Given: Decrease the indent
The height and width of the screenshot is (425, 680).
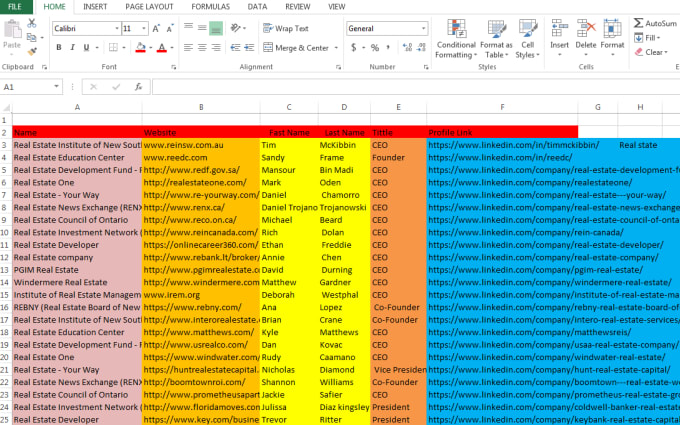Looking at the screenshot, I should click(x=235, y=48).
